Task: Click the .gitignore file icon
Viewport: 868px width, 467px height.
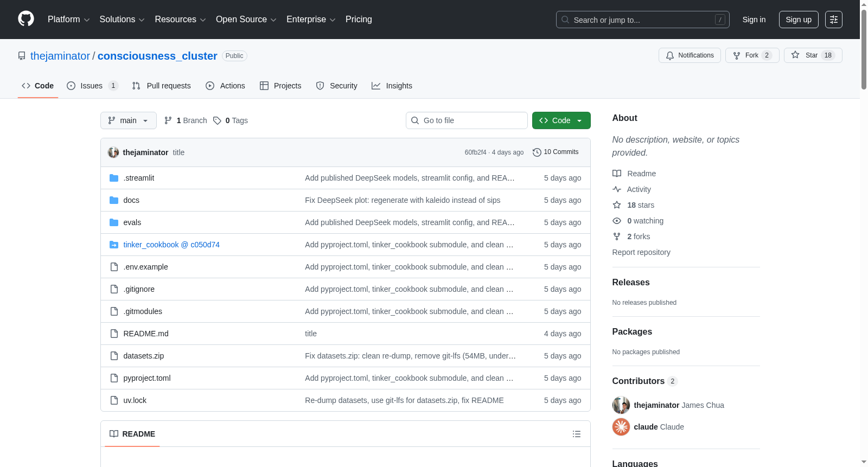Action: [x=114, y=289]
